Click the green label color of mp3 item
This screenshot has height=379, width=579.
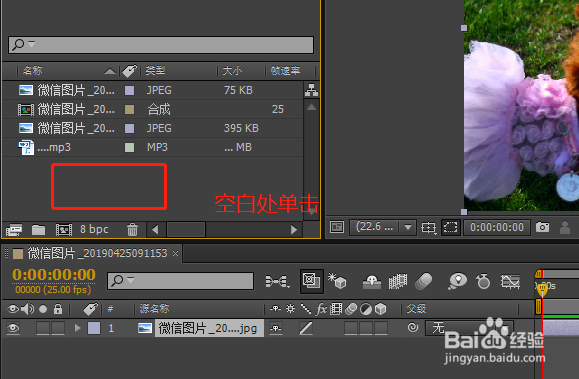pyautogui.click(x=130, y=147)
